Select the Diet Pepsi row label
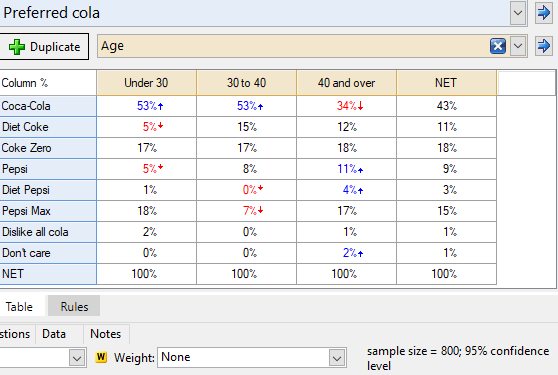 [x=48, y=190]
